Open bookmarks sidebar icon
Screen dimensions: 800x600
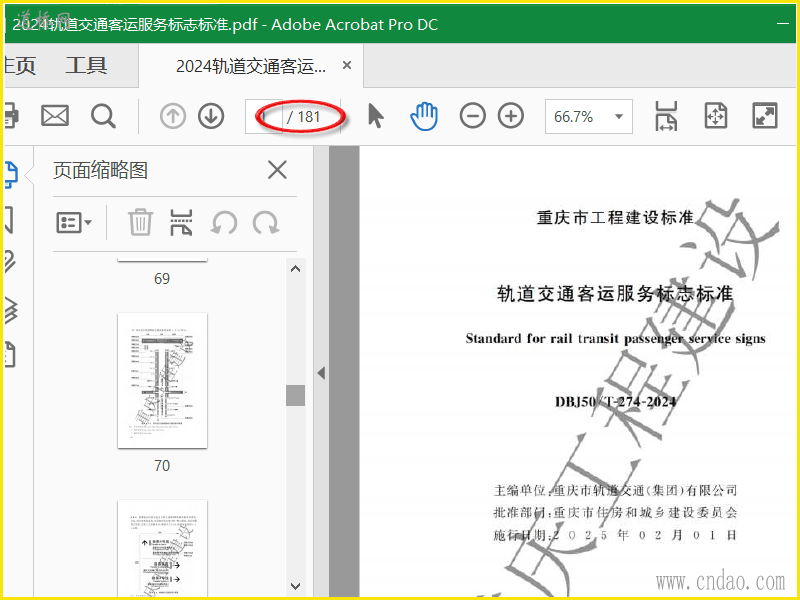pos(9,220)
